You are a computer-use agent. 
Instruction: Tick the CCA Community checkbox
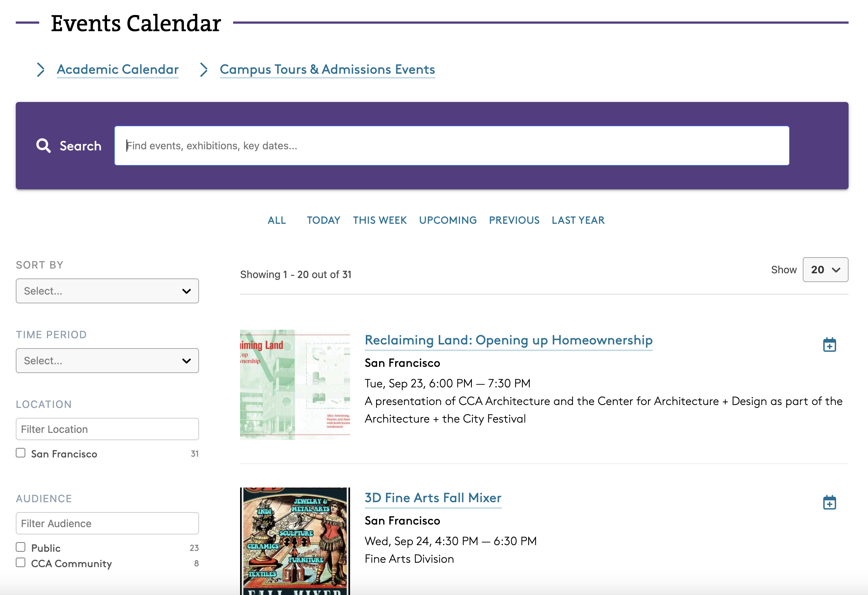21,562
